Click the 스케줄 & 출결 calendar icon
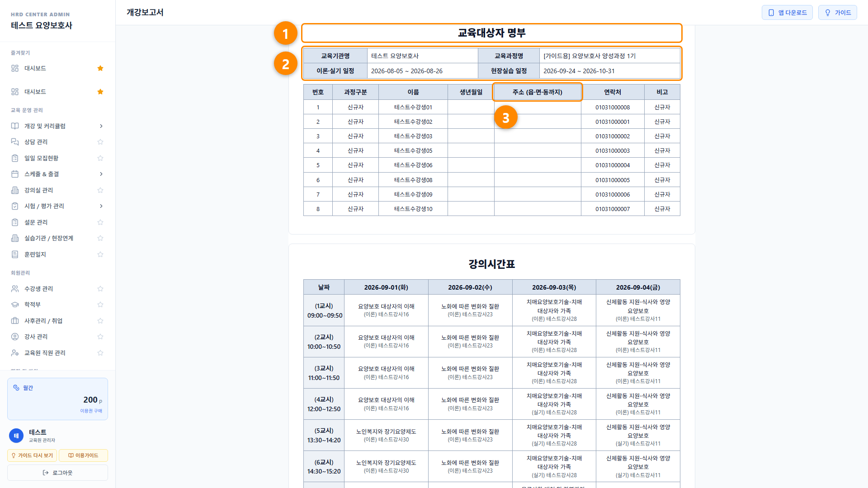Screen dimensions: 868x488 15,174
